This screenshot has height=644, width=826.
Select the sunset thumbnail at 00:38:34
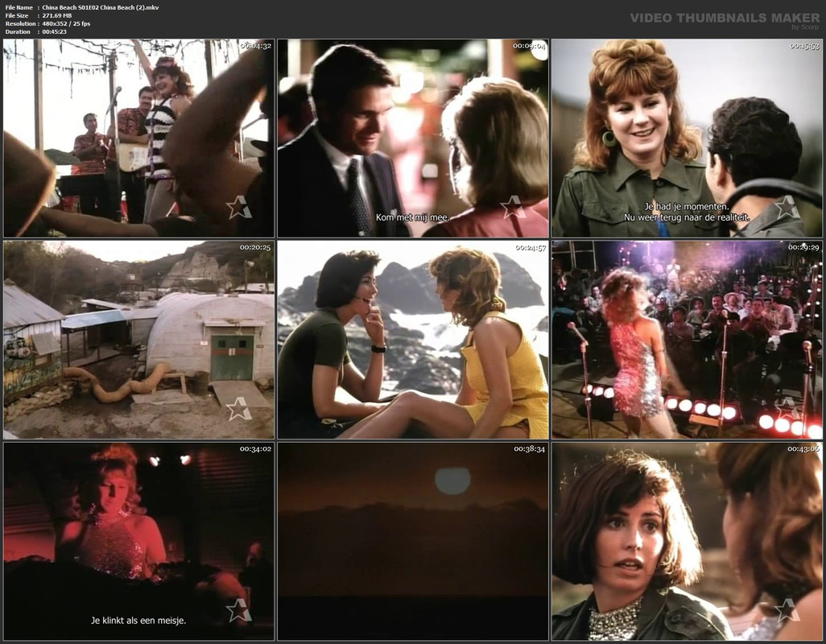[x=413, y=541]
